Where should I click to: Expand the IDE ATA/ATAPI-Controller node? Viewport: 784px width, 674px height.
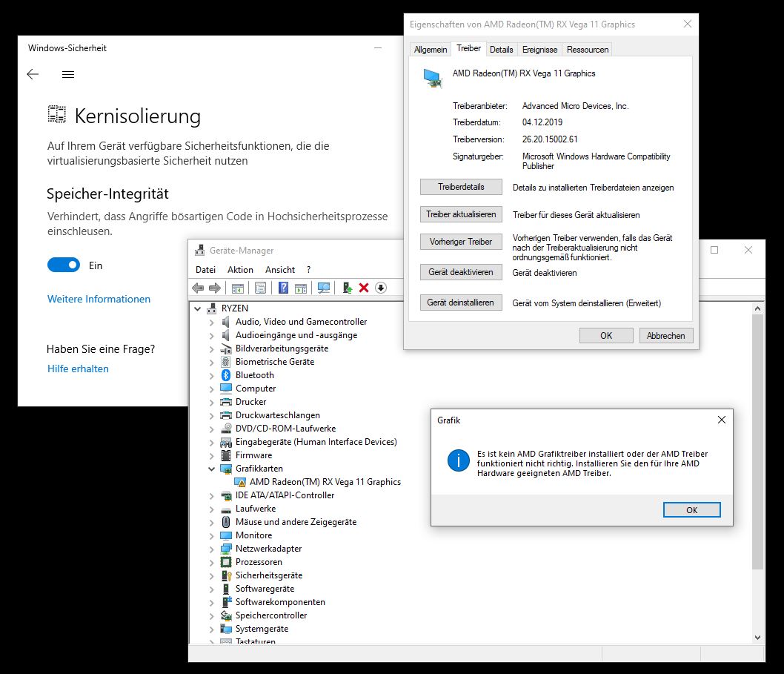click(211, 496)
